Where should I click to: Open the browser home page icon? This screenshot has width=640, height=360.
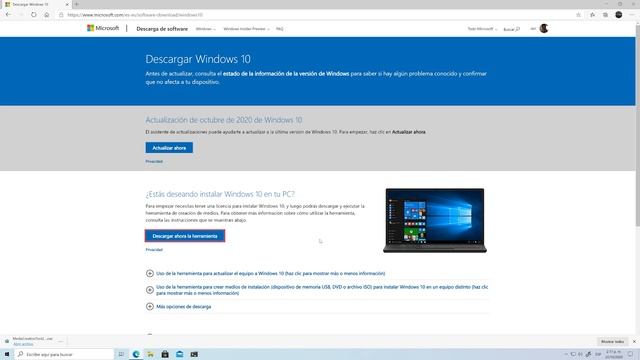47,15
